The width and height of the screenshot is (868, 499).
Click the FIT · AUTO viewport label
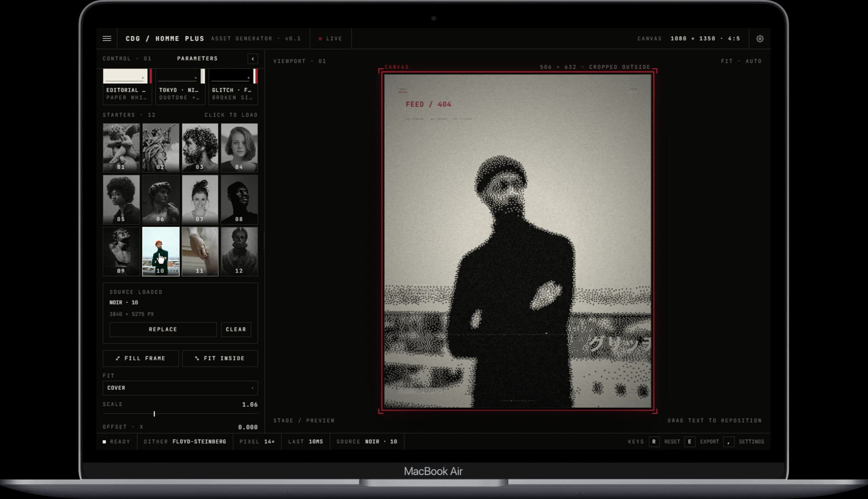pyautogui.click(x=741, y=61)
